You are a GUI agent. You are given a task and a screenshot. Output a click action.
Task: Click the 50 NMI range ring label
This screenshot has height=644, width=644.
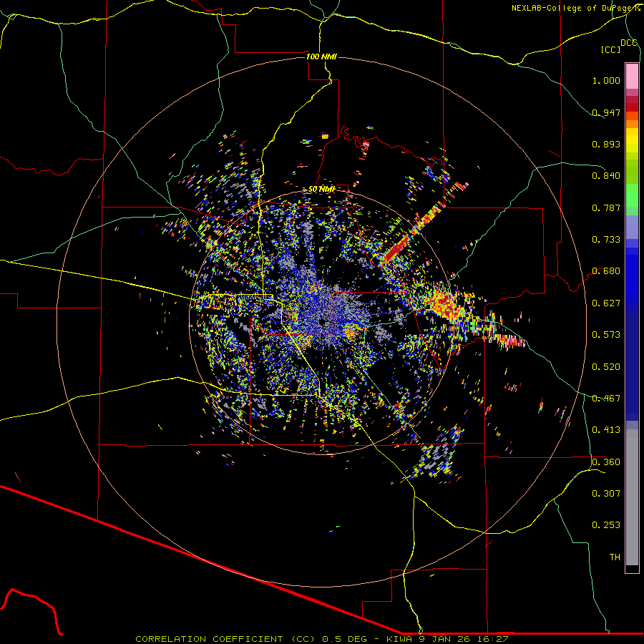click(321, 190)
